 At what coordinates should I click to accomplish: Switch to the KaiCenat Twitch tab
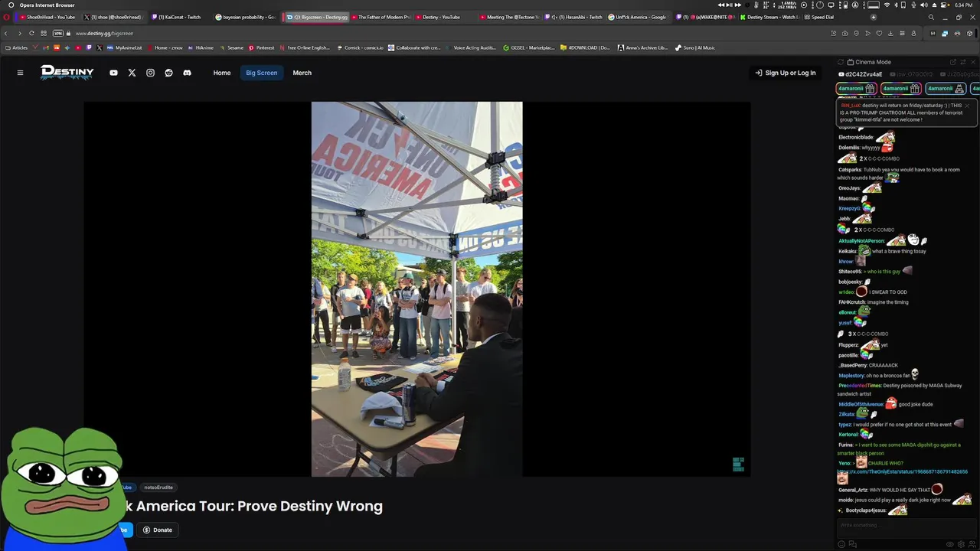click(x=179, y=17)
